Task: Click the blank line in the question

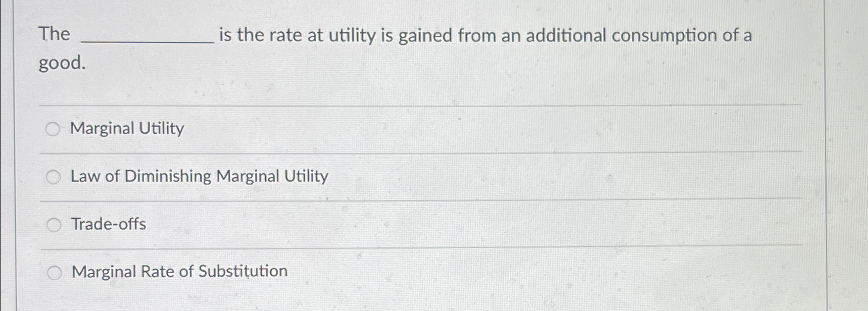Action: point(148,41)
